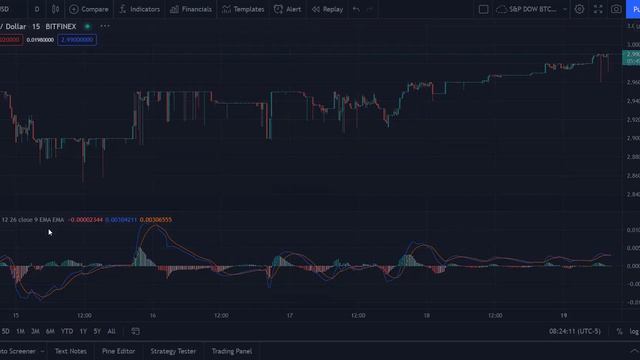
Task: Click the MACD orange value 0.00306555
Action: click(156, 220)
